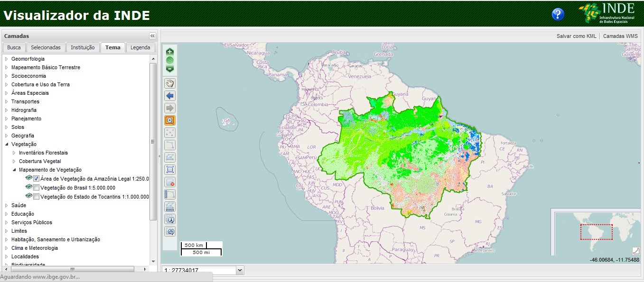Toggle the overview map corner button
Screen dimensions: 644x282
[x=636, y=251]
